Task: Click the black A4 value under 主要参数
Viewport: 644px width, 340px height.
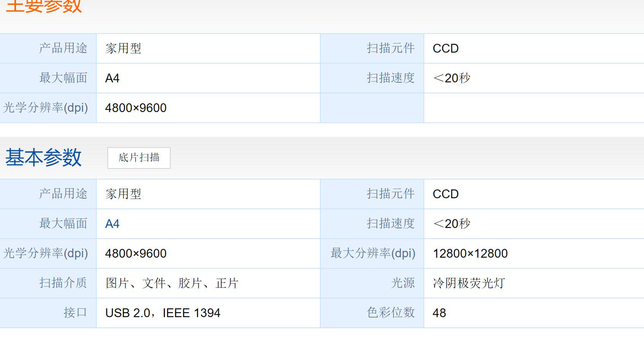Action: [112, 78]
